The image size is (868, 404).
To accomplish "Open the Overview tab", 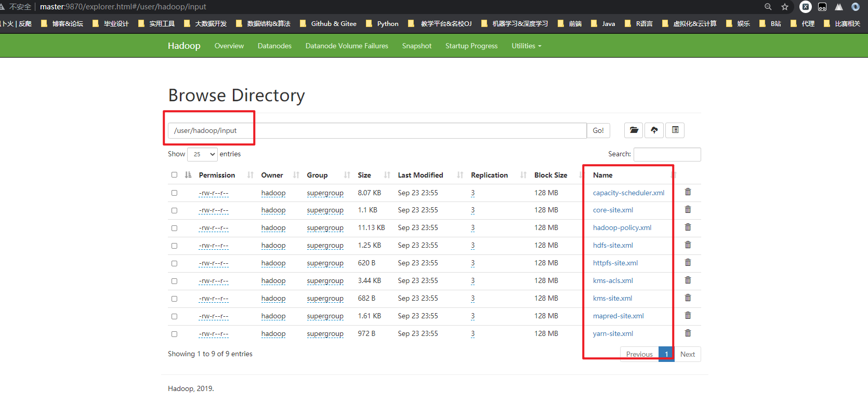I will coord(229,46).
